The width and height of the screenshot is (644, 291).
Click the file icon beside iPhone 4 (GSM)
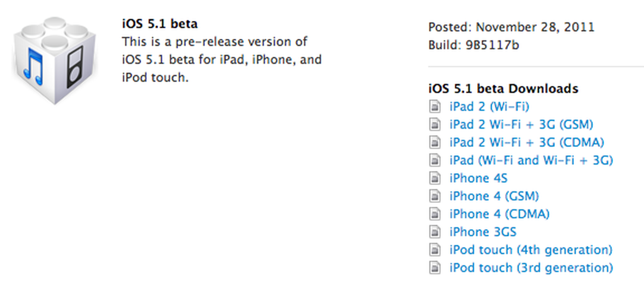point(436,196)
